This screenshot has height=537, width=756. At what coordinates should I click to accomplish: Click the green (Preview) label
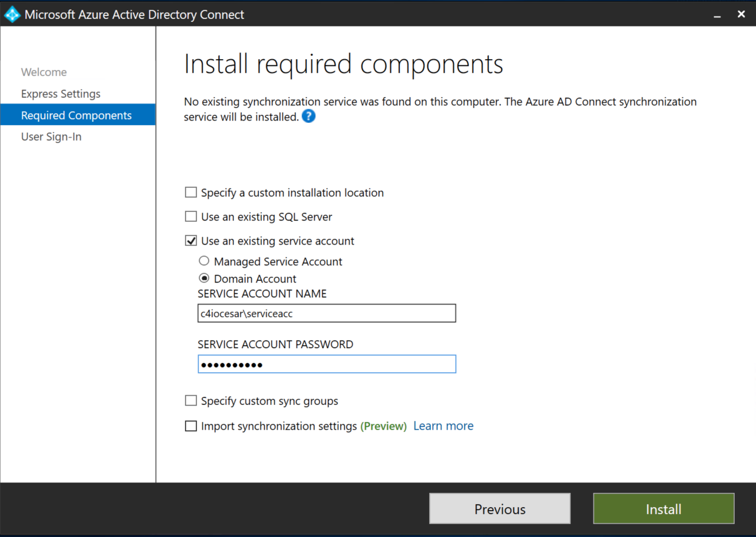coord(384,426)
